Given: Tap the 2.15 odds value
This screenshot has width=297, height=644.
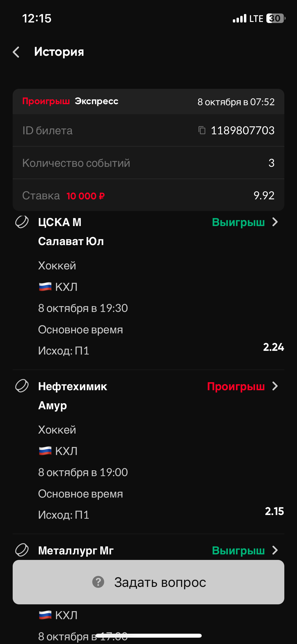Looking at the screenshot, I should coord(274,511).
